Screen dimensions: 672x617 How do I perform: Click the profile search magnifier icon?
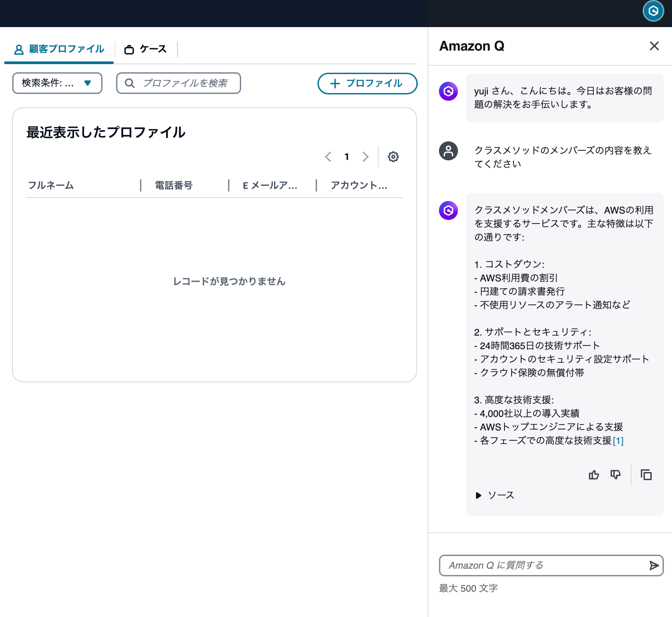click(x=130, y=83)
